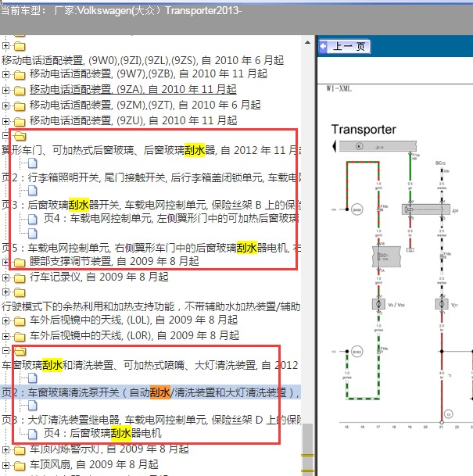Image resolution: width=473 pixels, height=476 pixels.
Task: Expand the 车顶闪烁警示灯 folder
Action: [x=5, y=449]
